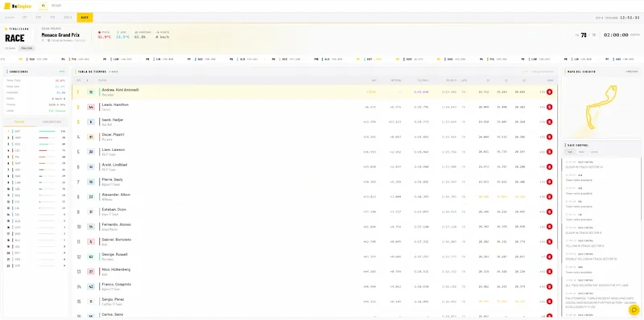Click the red tyre icon in Nico Hülkenberg's row

click(550, 272)
